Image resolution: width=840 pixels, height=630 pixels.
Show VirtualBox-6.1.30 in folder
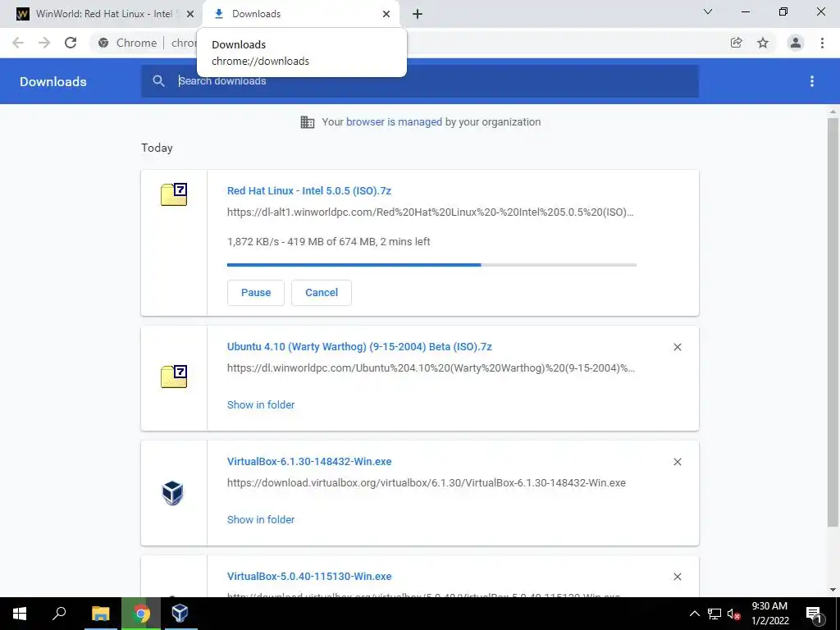tap(261, 519)
